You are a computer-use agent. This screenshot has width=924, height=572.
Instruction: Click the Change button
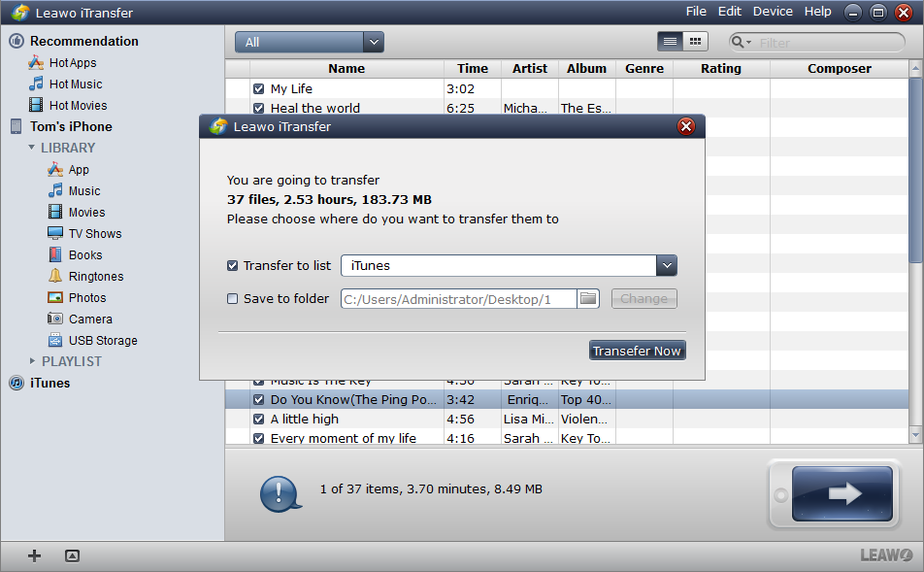coord(644,298)
